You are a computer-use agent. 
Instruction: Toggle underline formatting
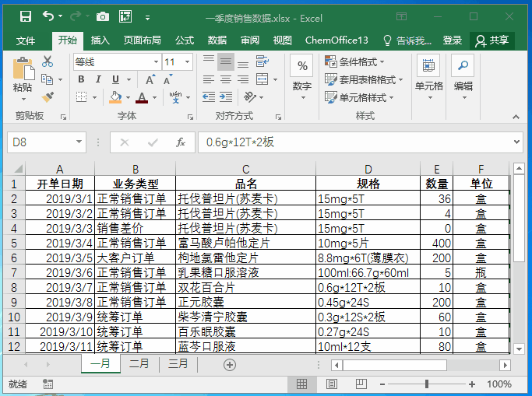click(115, 79)
